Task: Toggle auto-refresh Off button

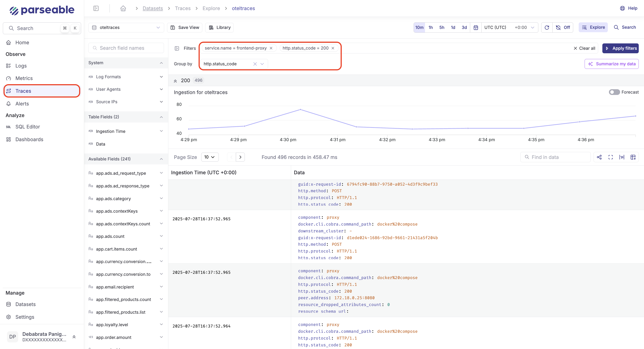Action: 563,27
